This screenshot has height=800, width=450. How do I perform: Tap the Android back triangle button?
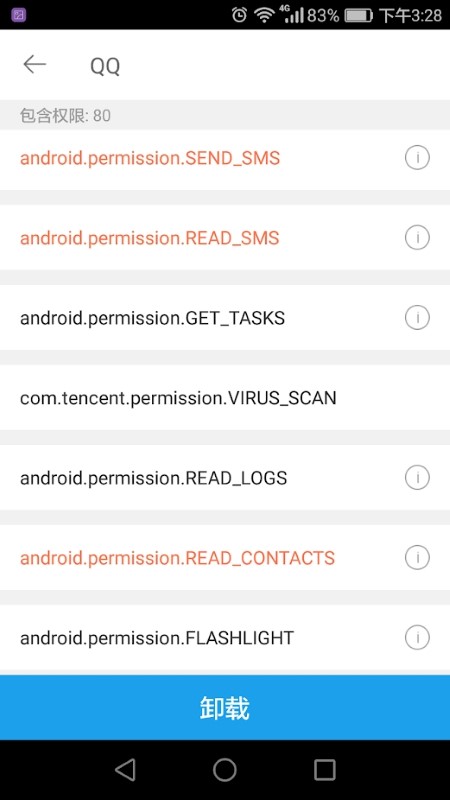click(x=126, y=769)
